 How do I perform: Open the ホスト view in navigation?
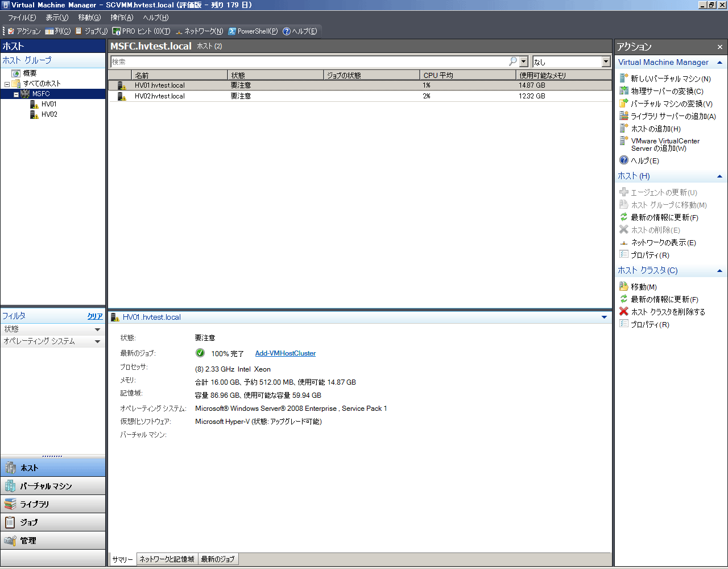tap(53, 468)
